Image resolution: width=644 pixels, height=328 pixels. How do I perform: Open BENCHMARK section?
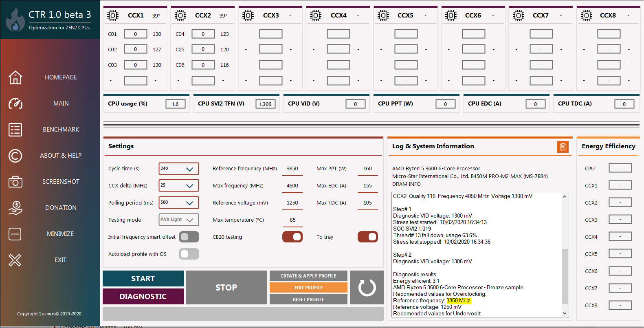tap(61, 130)
